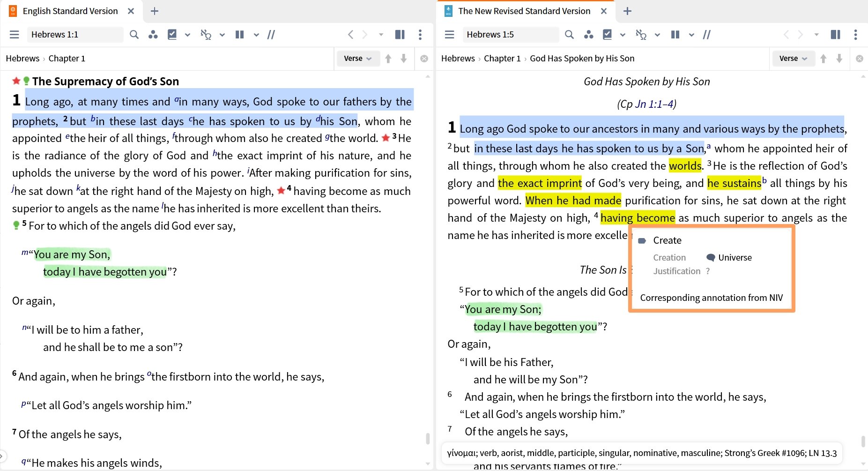Click the search icon in the NRSV panel
Image resolution: width=868 pixels, height=471 pixels.
[x=569, y=35]
